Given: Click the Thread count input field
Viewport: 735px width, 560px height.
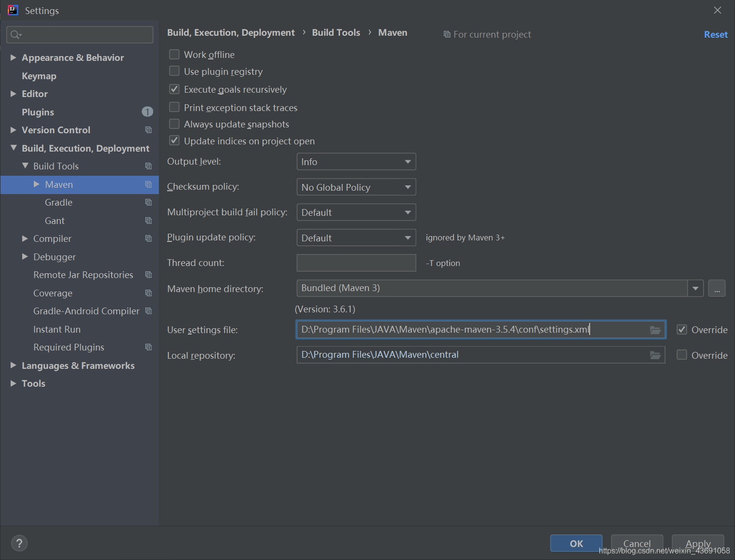Looking at the screenshot, I should (356, 263).
